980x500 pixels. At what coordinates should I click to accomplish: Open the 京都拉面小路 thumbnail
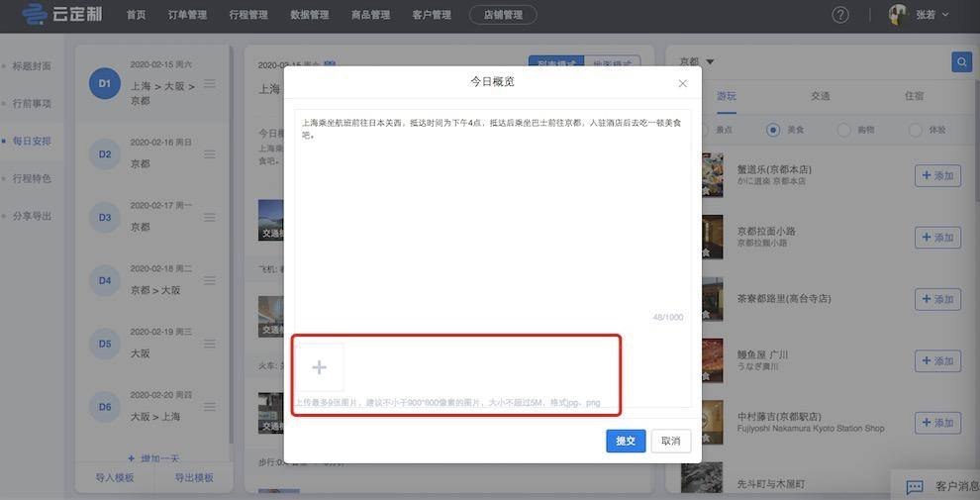tap(713, 237)
